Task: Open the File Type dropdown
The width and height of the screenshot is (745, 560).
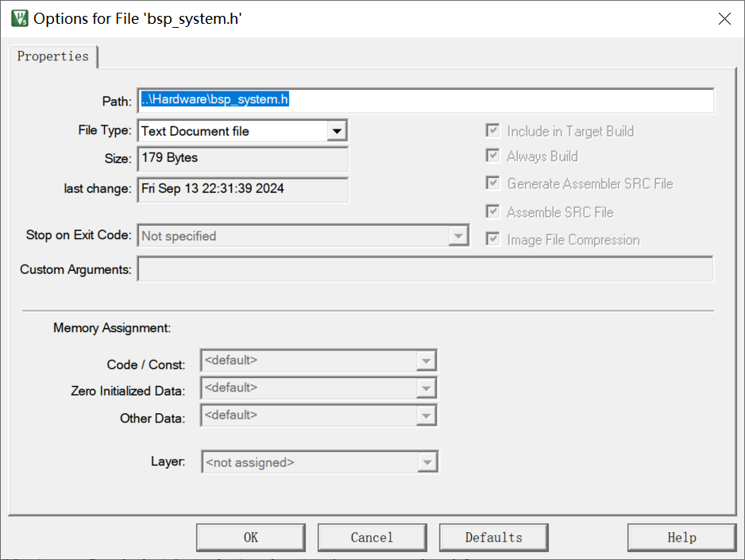Action: (x=337, y=131)
